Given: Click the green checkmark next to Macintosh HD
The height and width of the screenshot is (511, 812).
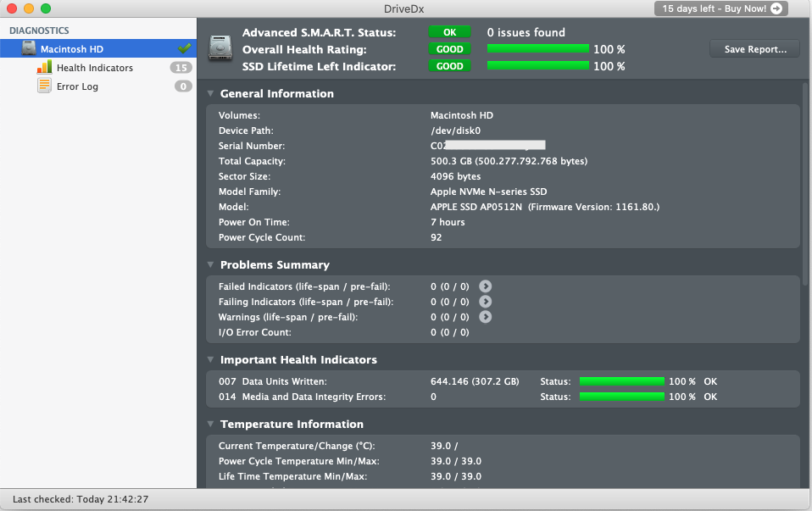Looking at the screenshot, I should [x=185, y=48].
